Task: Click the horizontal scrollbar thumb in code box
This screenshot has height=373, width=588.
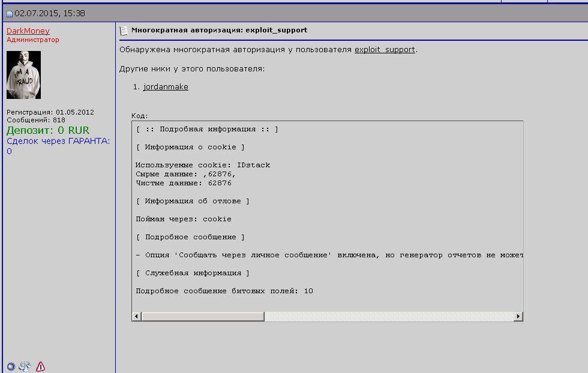Action: 203,317
